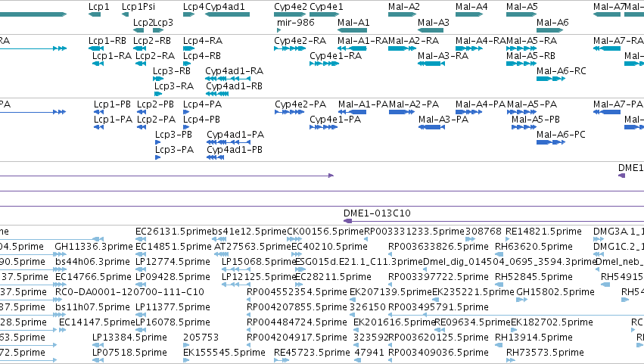
Task: Select transcript Mal-A3-RA
Action: [x=431, y=64]
